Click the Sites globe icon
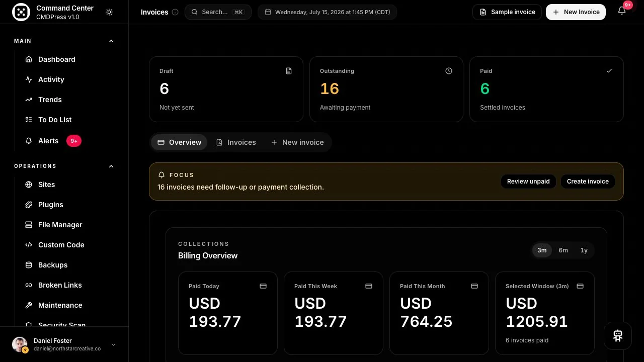 (x=29, y=185)
